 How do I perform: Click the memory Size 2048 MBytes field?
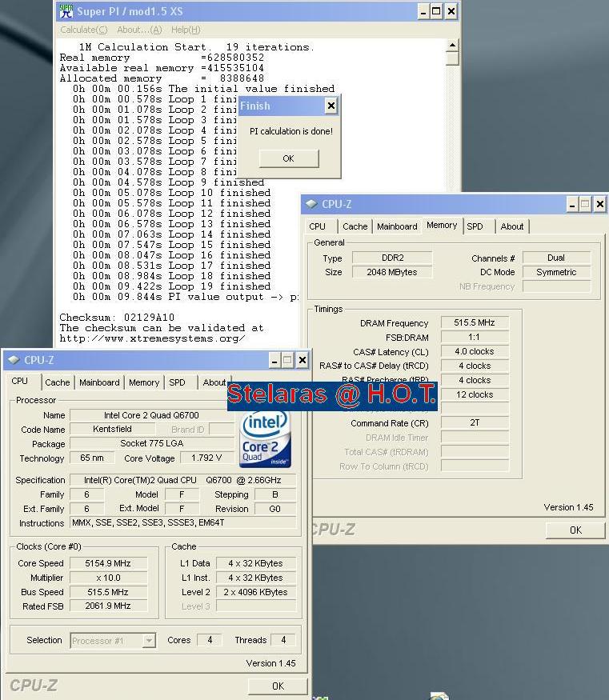coord(392,272)
